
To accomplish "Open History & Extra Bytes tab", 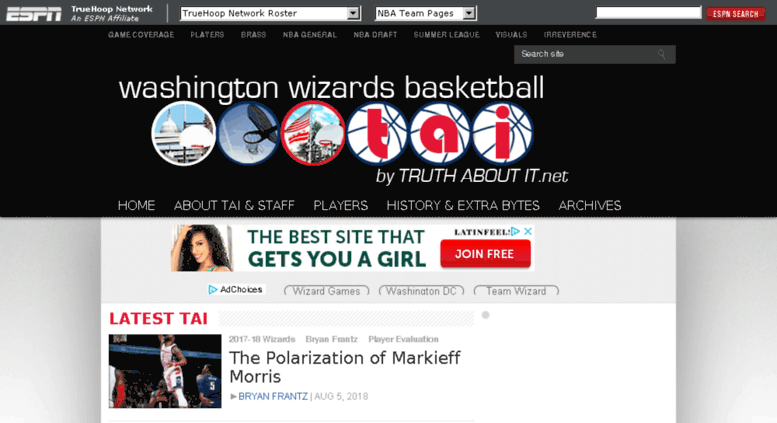I will (463, 205).
